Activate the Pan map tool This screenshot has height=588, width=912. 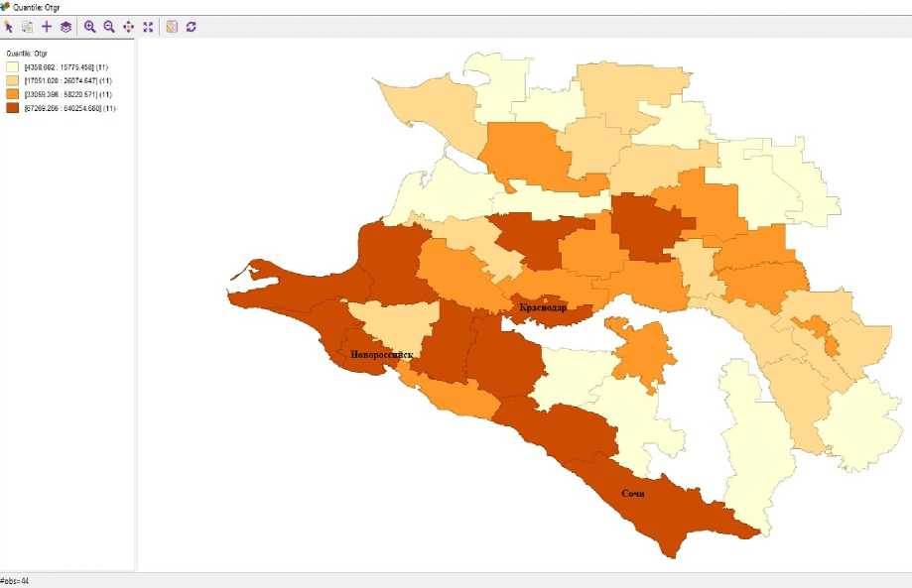[129, 27]
